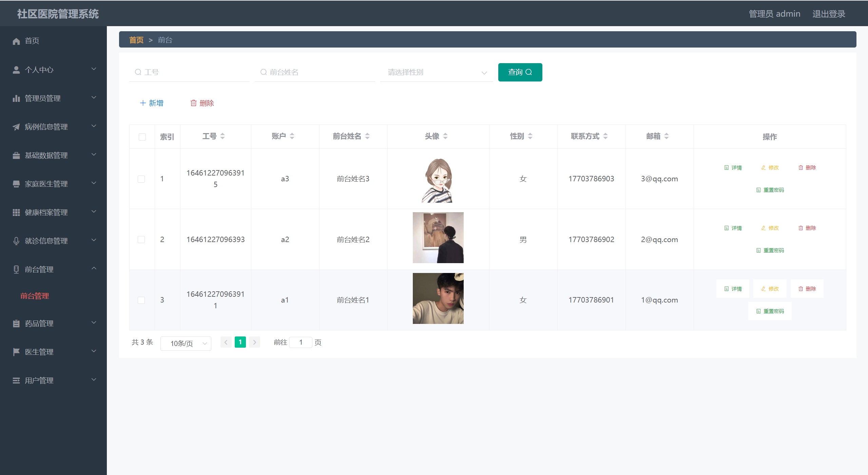Click the home icon in sidebar

pos(16,41)
